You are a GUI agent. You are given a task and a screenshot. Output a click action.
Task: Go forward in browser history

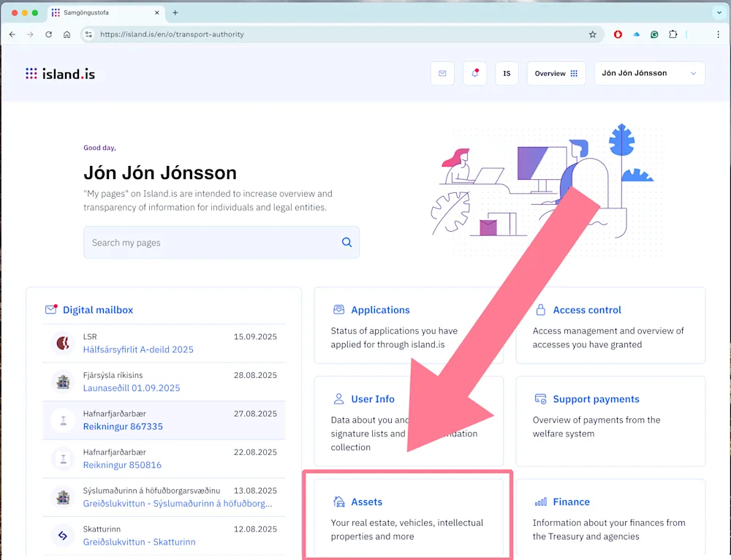tap(30, 34)
